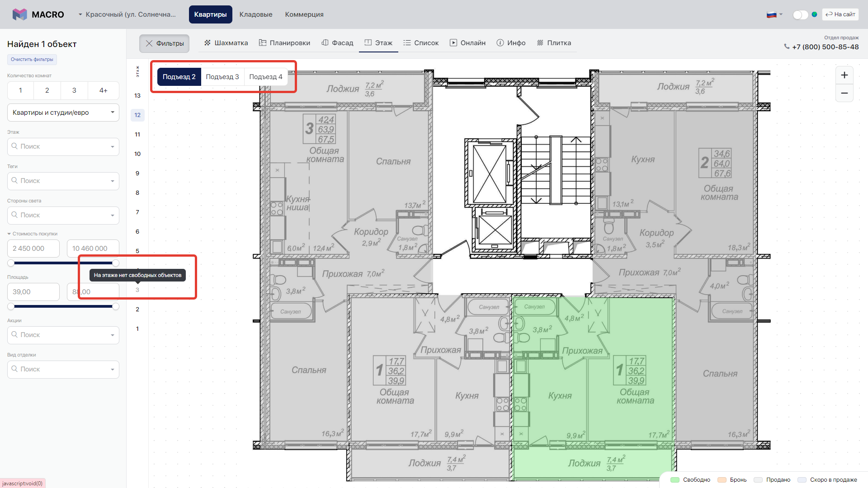The height and width of the screenshot is (488, 868).
Task: Open the language flag dropdown
Action: tap(774, 14)
